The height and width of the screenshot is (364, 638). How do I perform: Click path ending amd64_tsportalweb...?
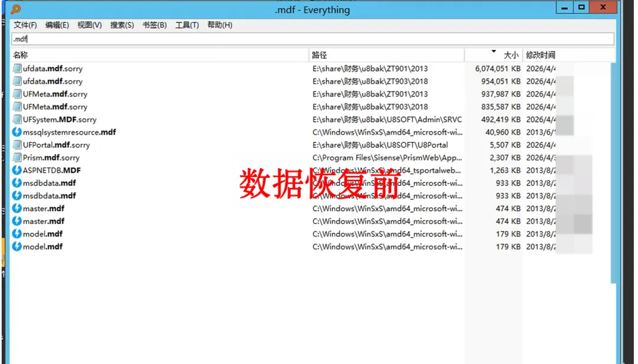point(386,170)
